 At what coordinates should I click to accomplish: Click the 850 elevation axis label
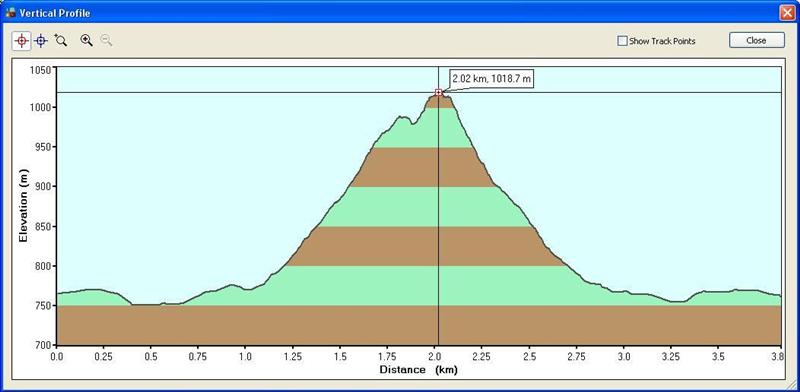pyautogui.click(x=44, y=227)
